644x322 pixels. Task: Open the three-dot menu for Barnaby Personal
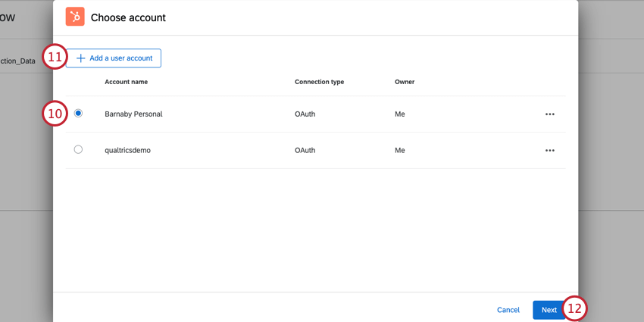[x=549, y=114]
